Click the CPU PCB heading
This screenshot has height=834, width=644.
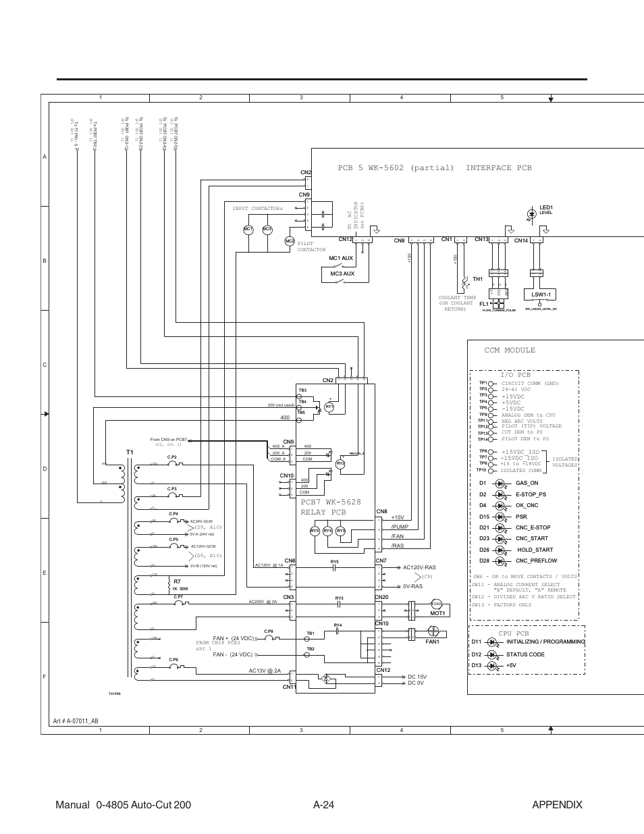coord(513,633)
